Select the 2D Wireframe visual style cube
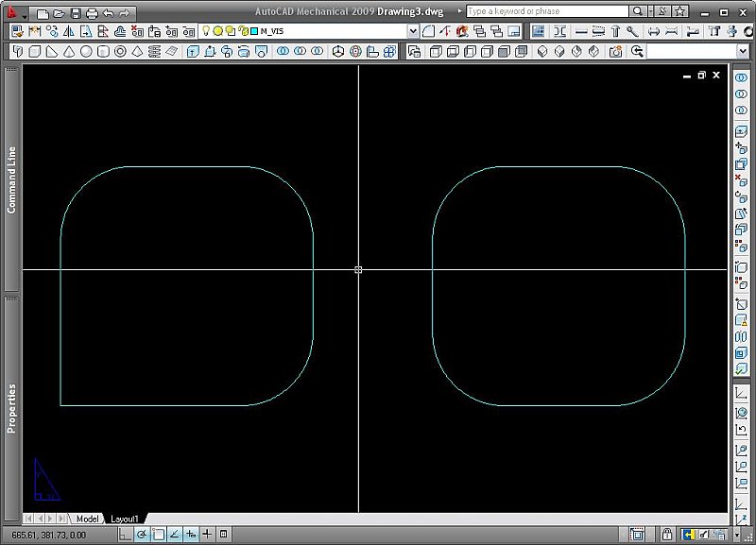756x545 pixels. pos(436,51)
